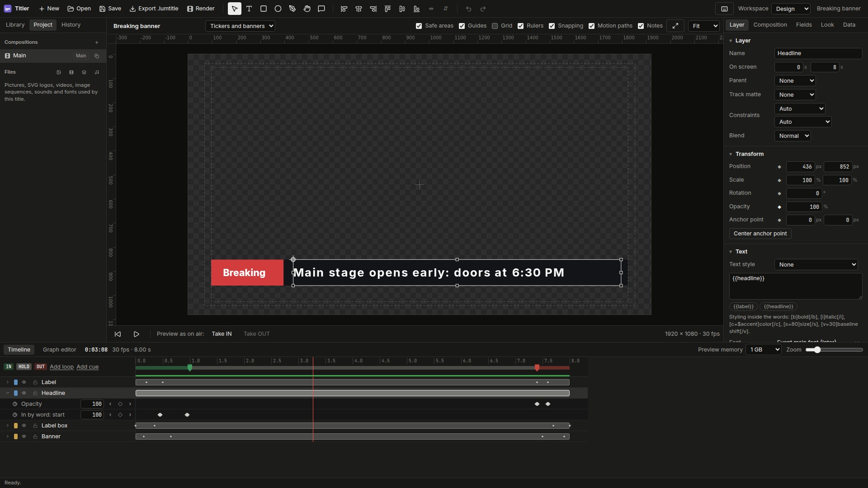868x488 pixels.
Task: Align layers to right edge
Action: (x=373, y=9)
